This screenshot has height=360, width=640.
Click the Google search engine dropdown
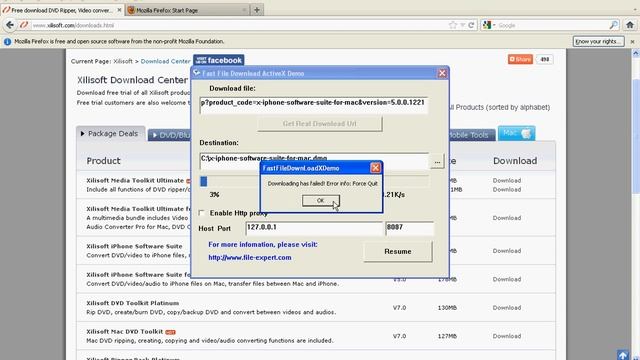tap(489, 25)
